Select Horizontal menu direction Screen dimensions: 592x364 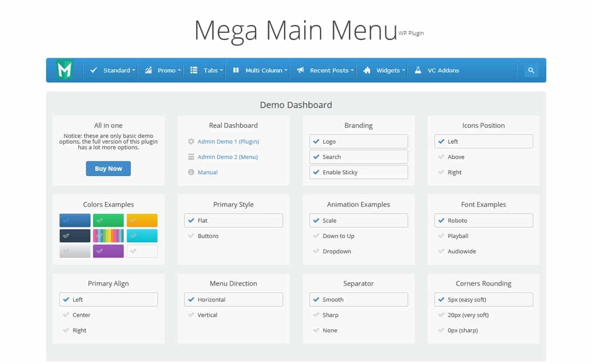point(233,300)
